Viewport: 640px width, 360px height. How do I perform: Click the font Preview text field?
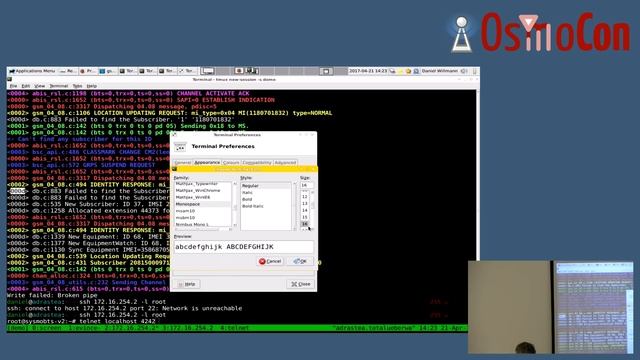[x=244, y=247]
